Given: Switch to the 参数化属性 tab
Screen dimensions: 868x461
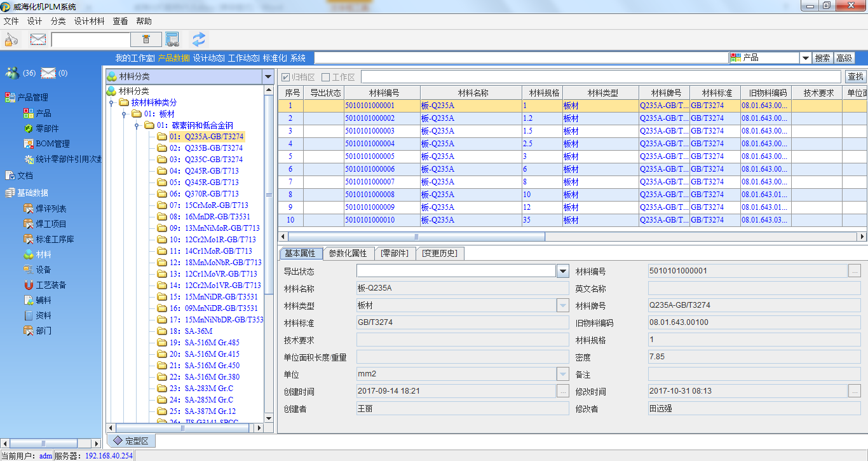Looking at the screenshot, I should pyautogui.click(x=349, y=253).
